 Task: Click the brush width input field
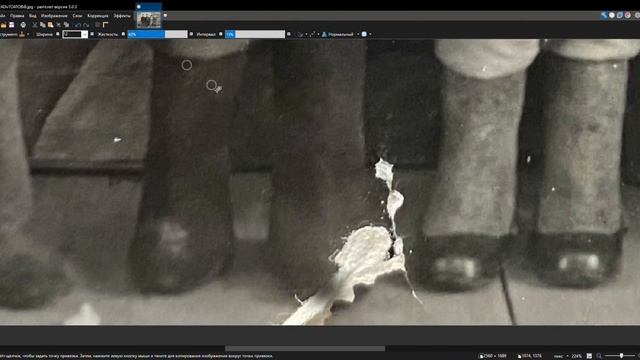click(72, 34)
